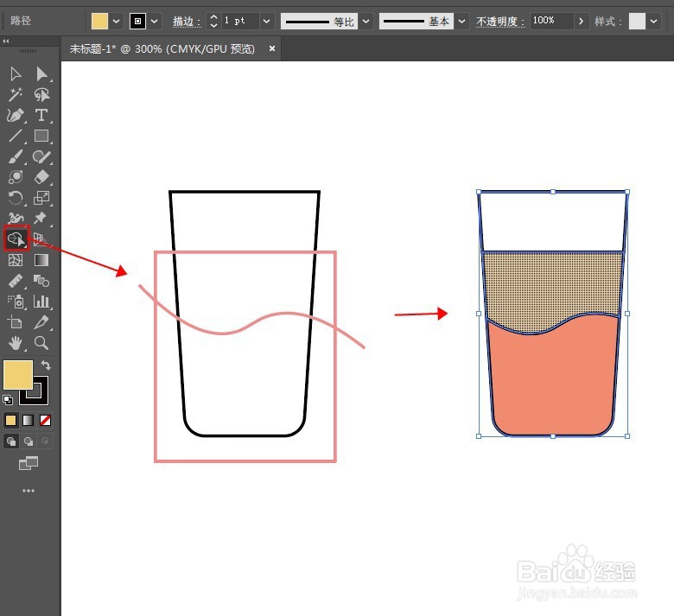Viewport: 674px width, 616px height.
Task: Select the Pen tool
Action: point(16,115)
